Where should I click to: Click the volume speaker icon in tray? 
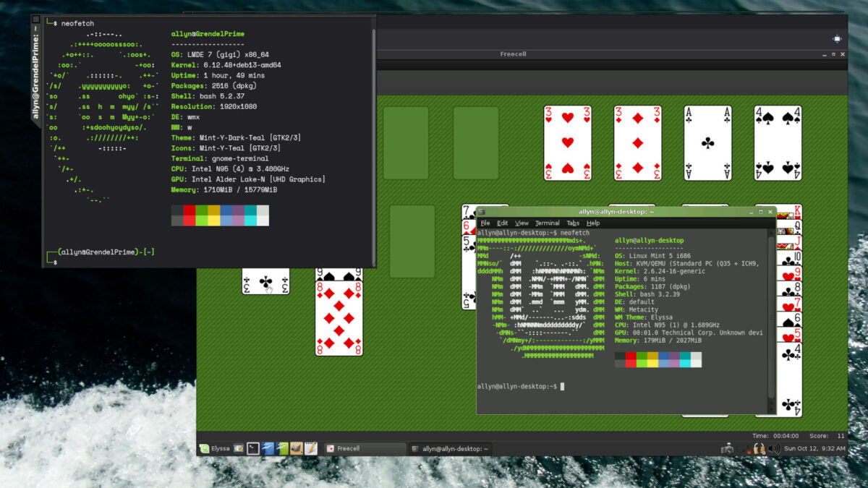pos(774,449)
